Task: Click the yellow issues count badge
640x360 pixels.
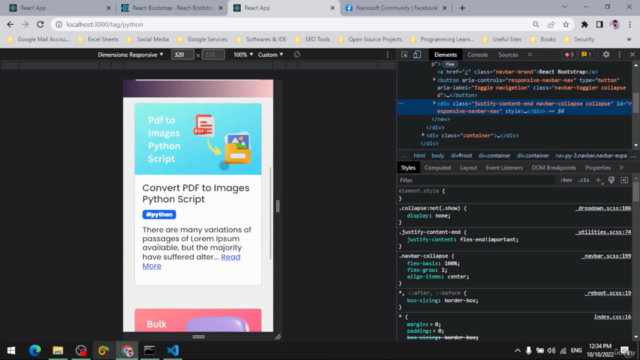Action: (x=586, y=55)
